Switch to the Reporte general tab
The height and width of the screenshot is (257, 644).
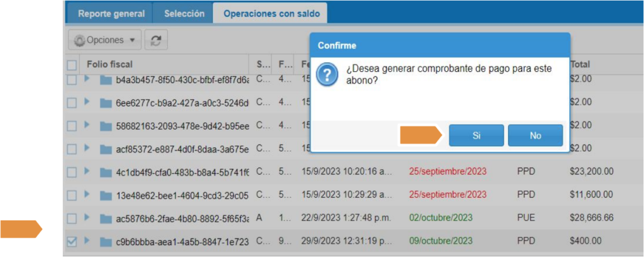pyautogui.click(x=111, y=13)
